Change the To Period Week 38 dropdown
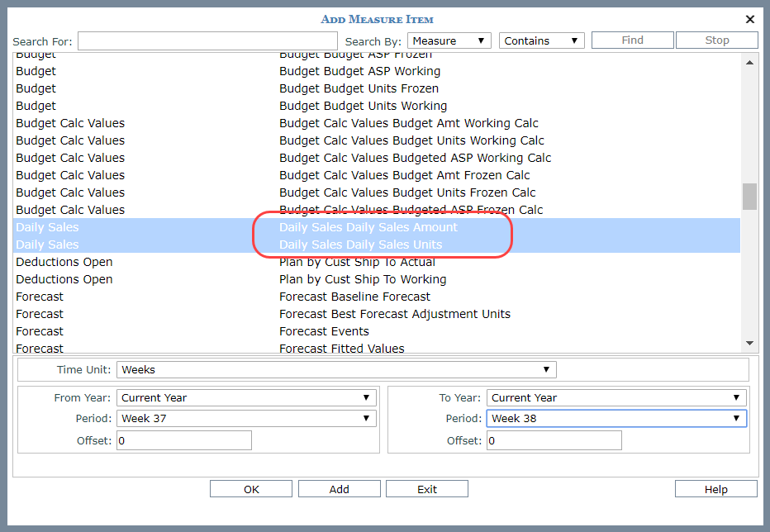The image size is (770, 532). [616, 418]
